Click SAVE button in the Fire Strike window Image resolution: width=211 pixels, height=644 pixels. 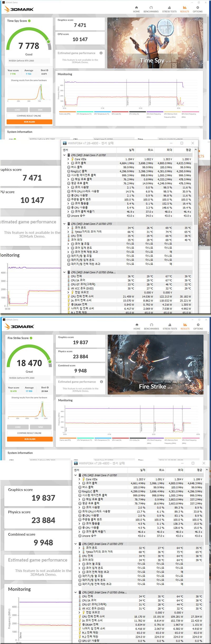(x=41, y=427)
